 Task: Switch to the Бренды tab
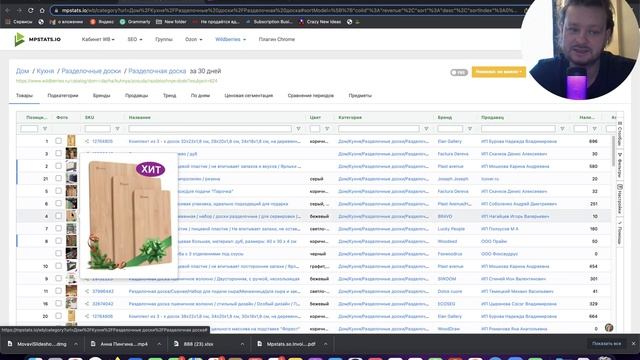tap(102, 96)
